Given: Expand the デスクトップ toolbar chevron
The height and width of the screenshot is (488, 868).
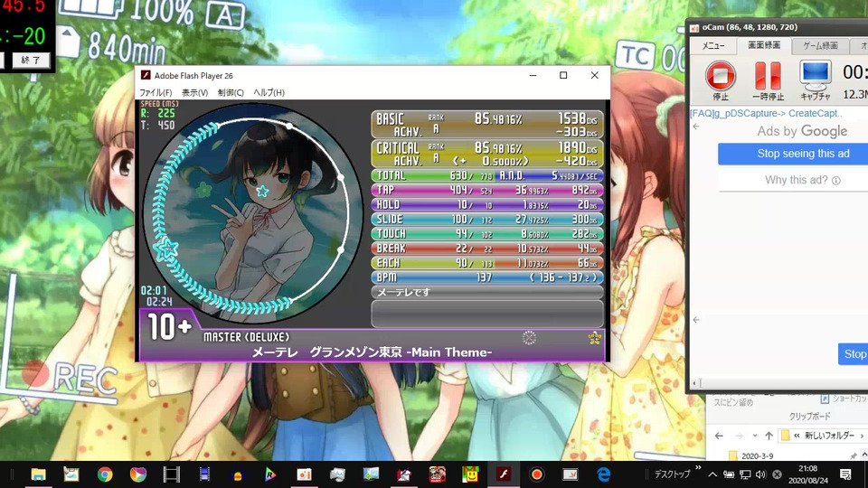Looking at the screenshot, I should pos(698,468).
